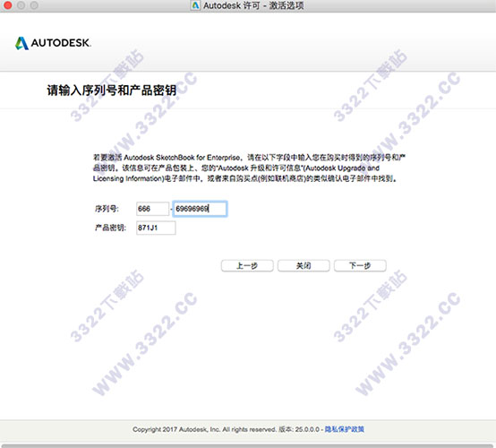Screen dimensions: 496x448
Task: Click the 关闭 (close) button
Action: 304,265
